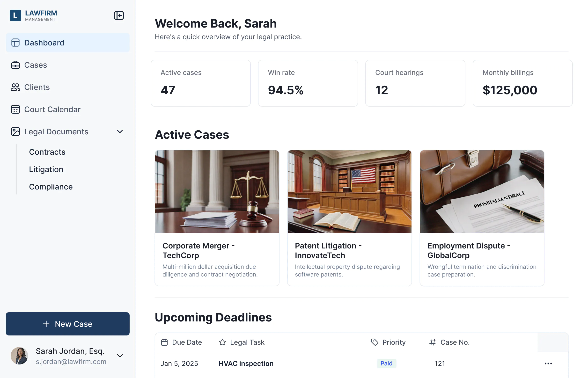The height and width of the screenshot is (378, 588).
Task: Click the Paid priority badge
Action: [386, 363]
